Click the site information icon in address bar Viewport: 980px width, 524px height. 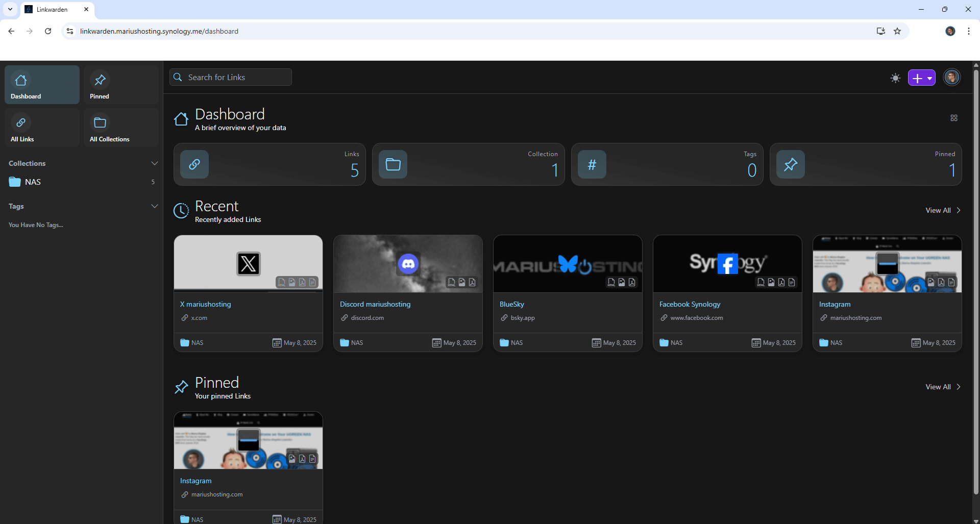(x=70, y=31)
